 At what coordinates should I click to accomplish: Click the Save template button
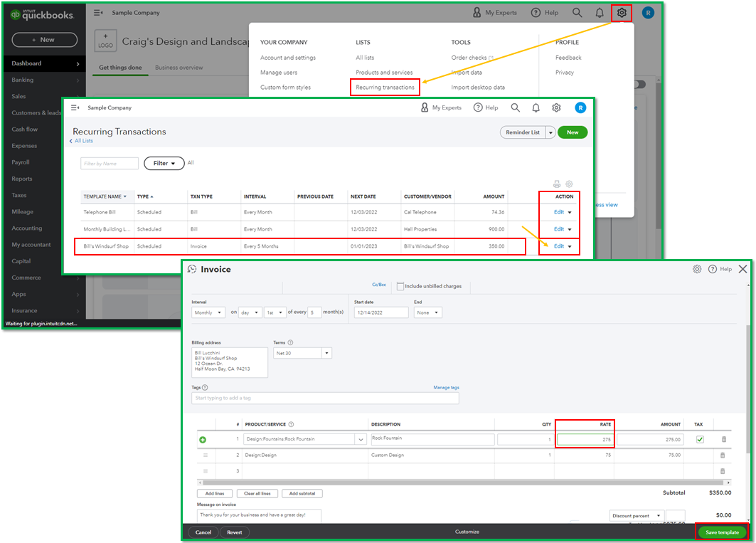(723, 532)
